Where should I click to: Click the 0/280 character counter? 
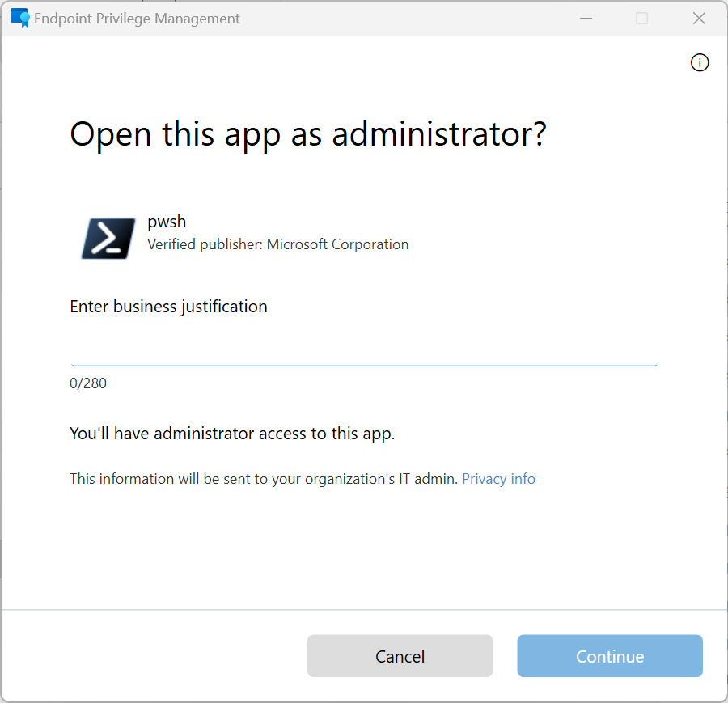(88, 383)
